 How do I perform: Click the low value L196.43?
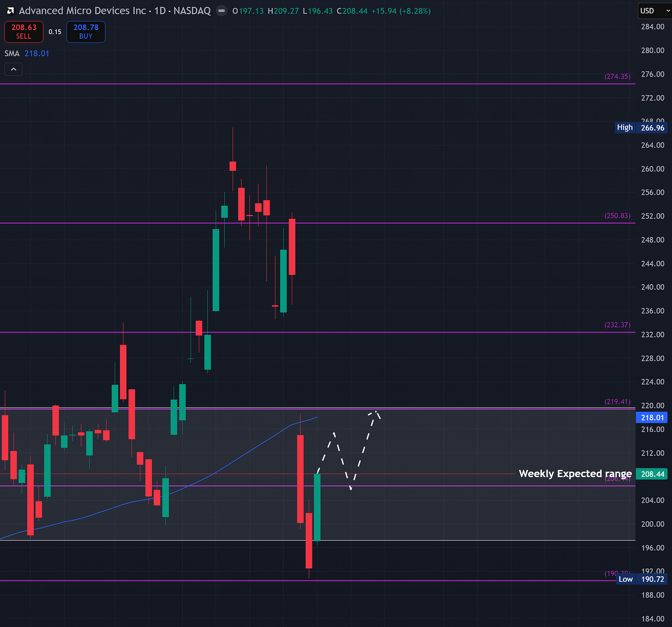[x=318, y=11]
